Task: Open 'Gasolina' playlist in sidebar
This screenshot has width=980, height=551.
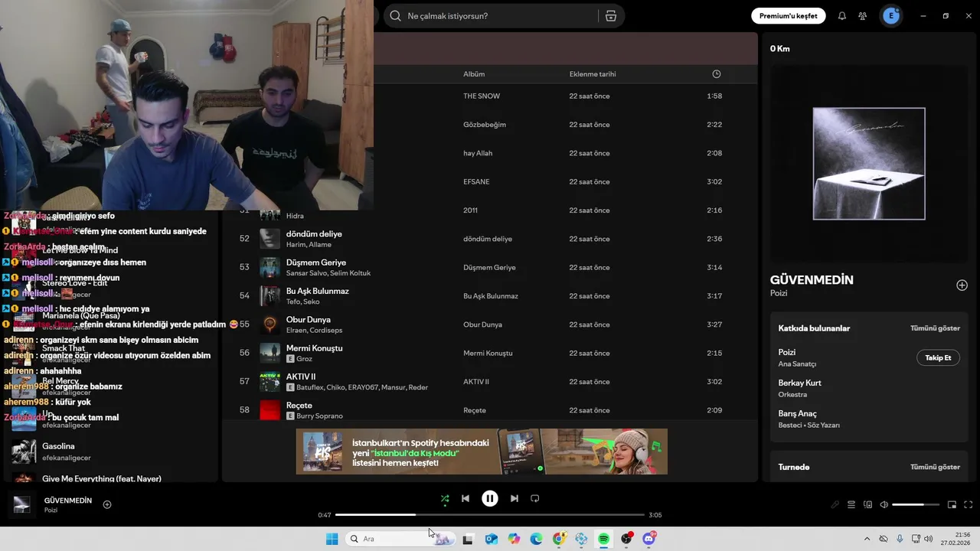Action: (58, 446)
